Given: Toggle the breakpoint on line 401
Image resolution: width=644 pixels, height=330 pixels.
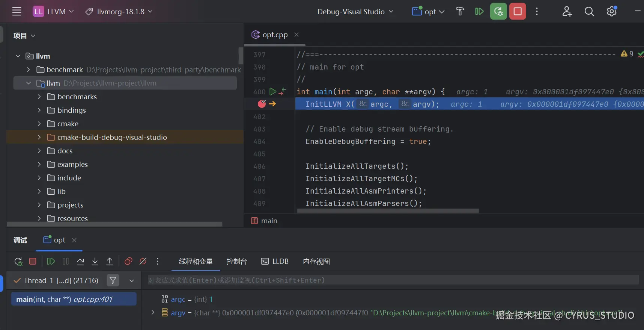Looking at the screenshot, I should point(262,104).
